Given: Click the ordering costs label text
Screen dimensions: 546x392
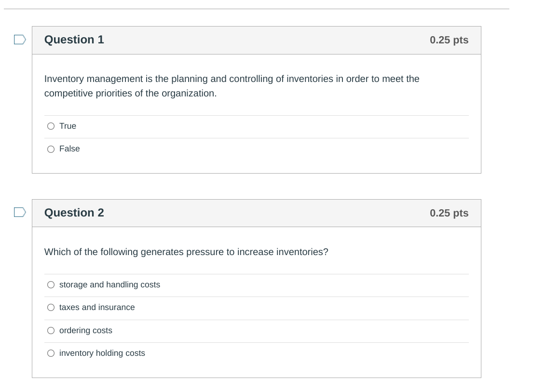Looking at the screenshot, I should point(85,330).
